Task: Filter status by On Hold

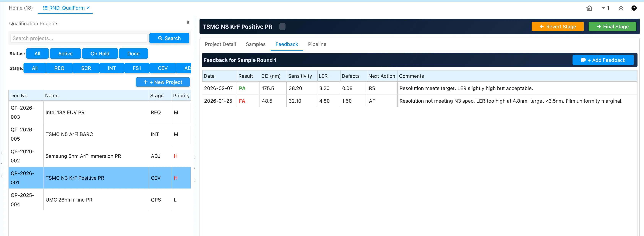Action: [100, 54]
